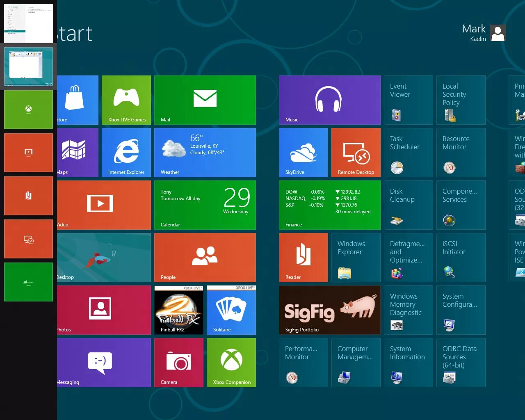This screenshot has width=525, height=420.
Task: Launch Performance Monitor tile
Action: pyautogui.click(x=304, y=363)
